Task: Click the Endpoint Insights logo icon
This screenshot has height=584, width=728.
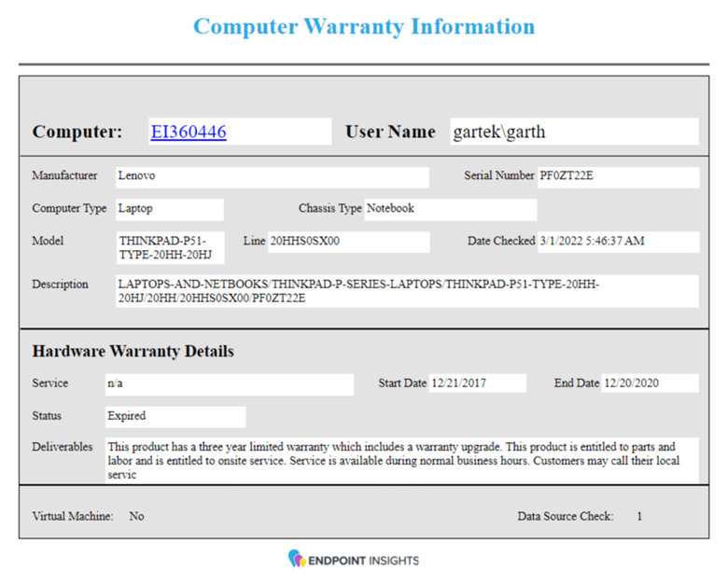Action: coord(297,560)
